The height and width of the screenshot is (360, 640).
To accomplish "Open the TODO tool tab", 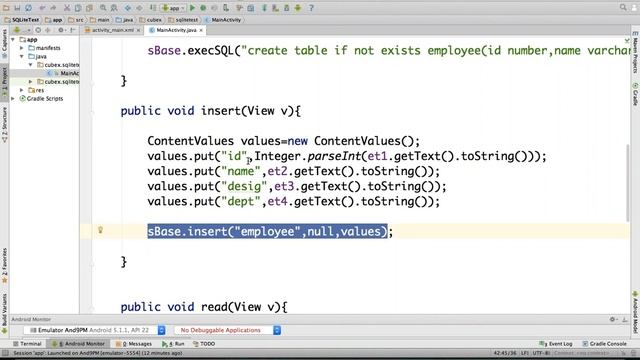I will [x=204, y=344].
